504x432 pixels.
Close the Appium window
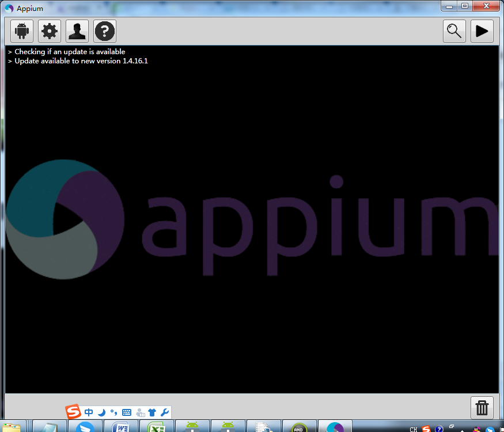(x=486, y=6)
